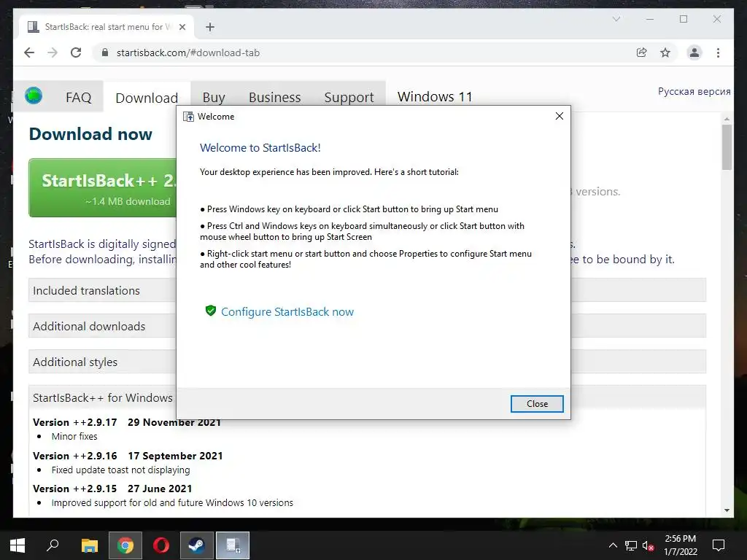Click Version ++2.9.15 heading text
Image resolution: width=747 pixels, height=560 pixels.
(x=75, y=489)
